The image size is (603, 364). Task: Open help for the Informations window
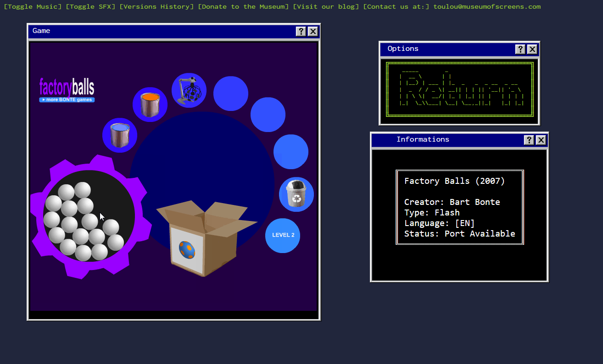[529, 140]
